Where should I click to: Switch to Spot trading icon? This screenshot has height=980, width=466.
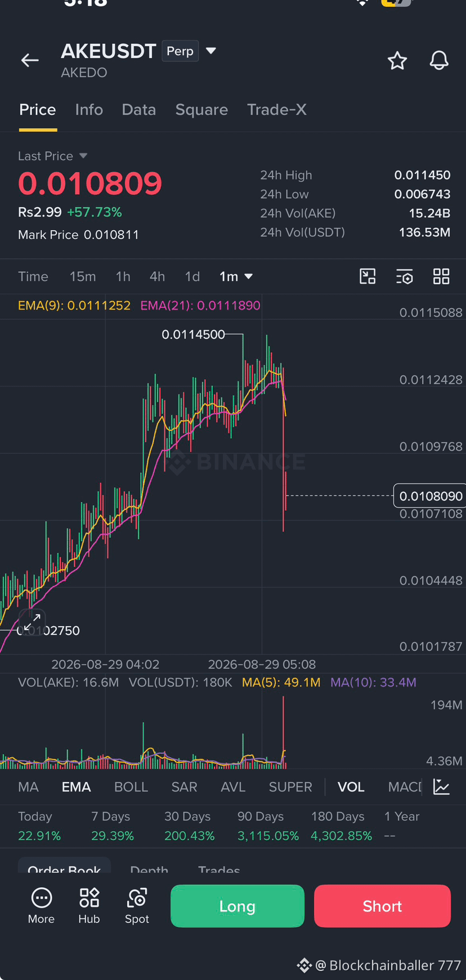137,906
